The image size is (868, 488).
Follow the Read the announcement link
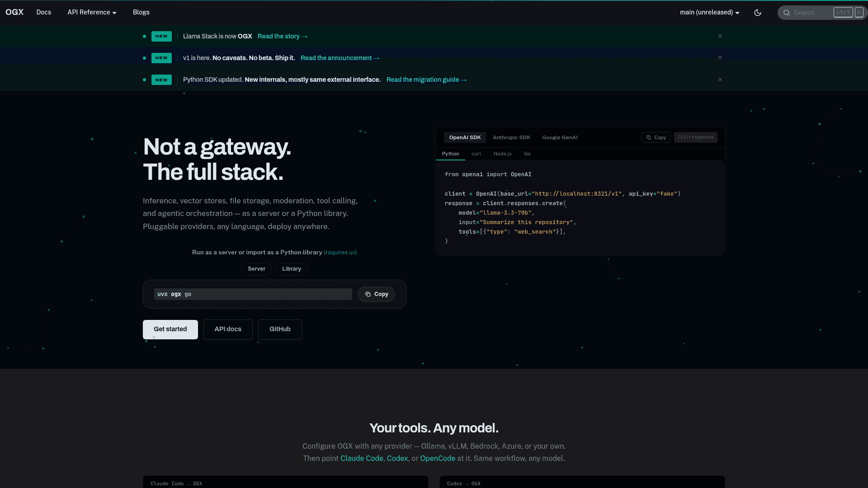pyautogui.click(x=340, y=58)
